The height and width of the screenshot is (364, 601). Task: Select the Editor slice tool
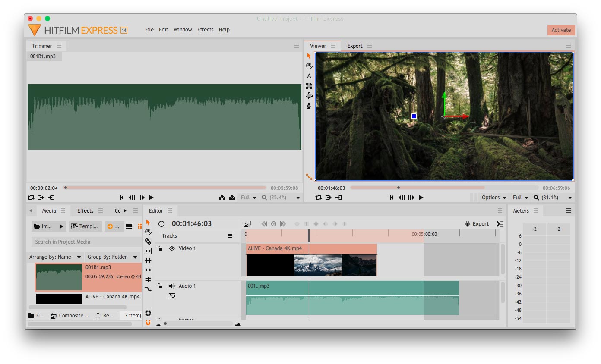click(148, 242)
